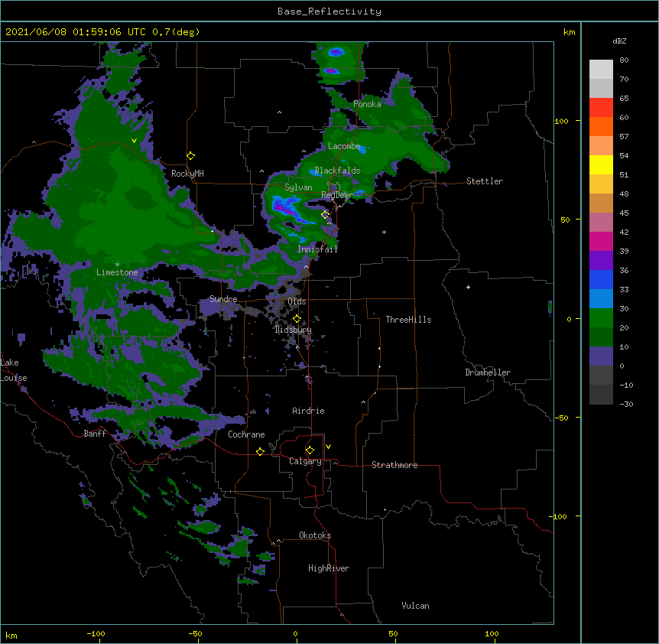
Task: Click the asterisk marker above Limestone label
Action: [x=117, y=265]
